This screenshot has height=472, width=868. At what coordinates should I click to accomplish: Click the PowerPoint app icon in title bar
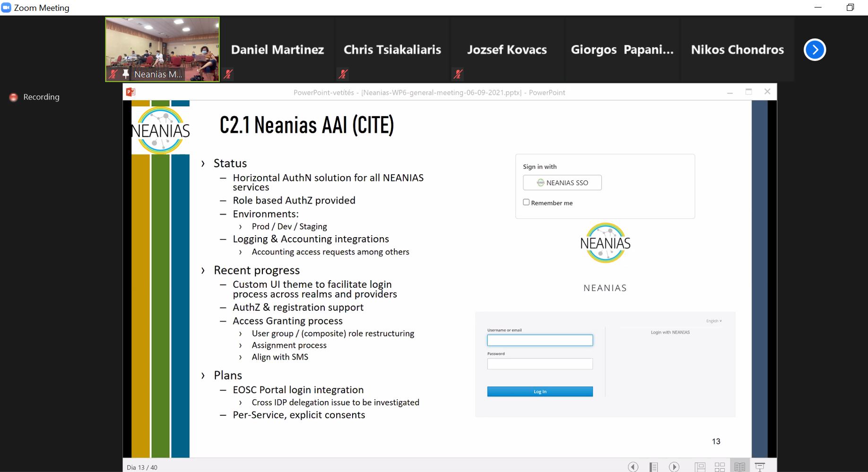pos(131,92)
